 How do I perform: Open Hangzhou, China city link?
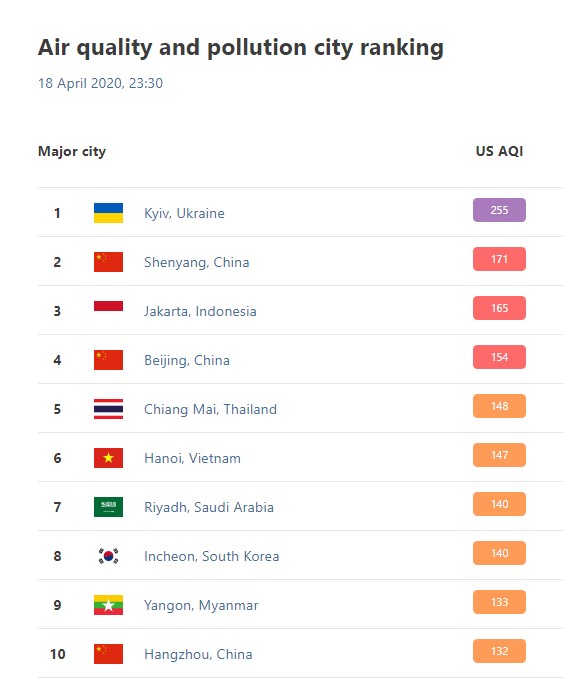click(198, 654)
